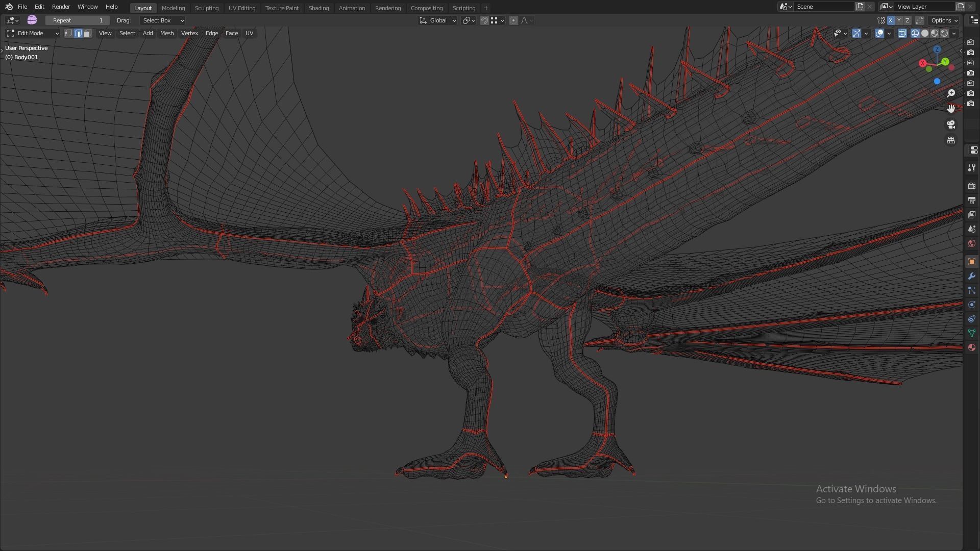Open the World properties tab
The width and height of the screenshot is (980, 551).
click(972, 243)
